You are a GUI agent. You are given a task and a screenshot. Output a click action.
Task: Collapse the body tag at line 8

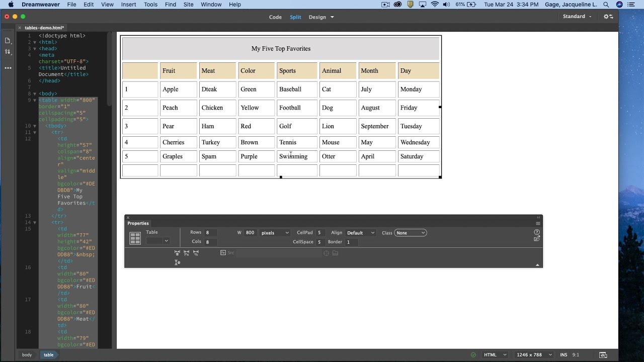(x=35, y=94)
